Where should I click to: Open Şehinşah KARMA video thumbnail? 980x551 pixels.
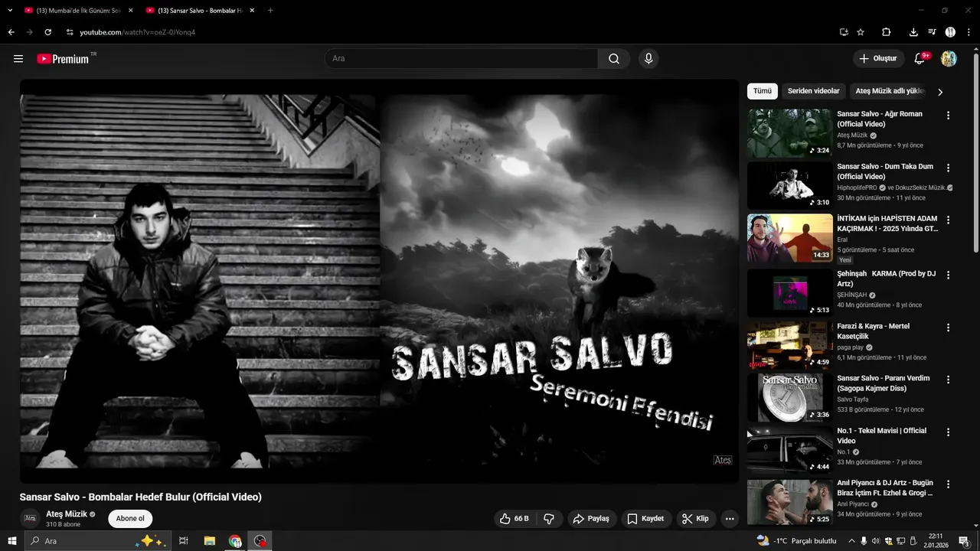point(789,292)
